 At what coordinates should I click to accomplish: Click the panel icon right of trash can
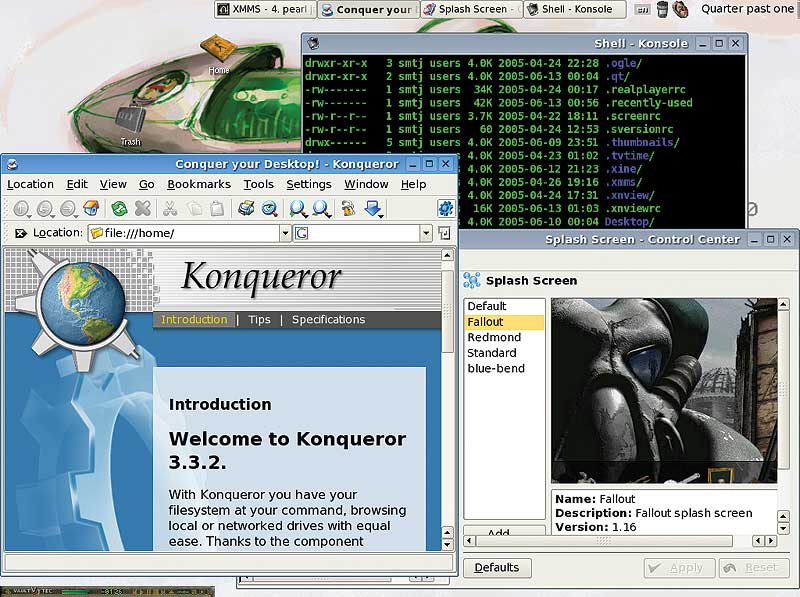(x=680, y=9)
